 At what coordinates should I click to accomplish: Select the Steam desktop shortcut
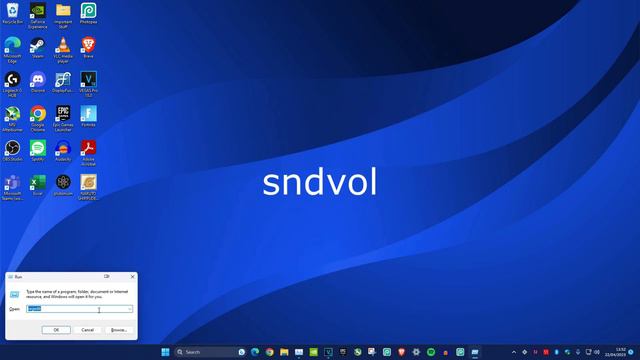pos(38,48)
